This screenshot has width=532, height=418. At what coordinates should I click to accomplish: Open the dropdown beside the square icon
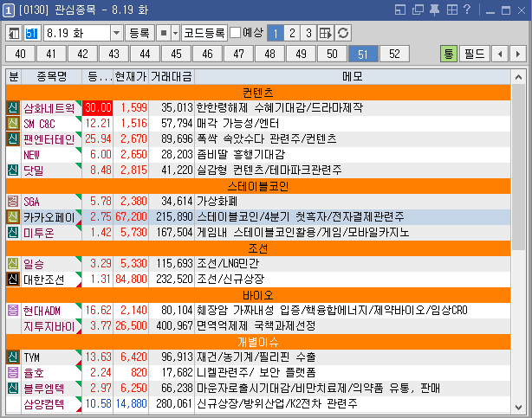pos(175,33)
